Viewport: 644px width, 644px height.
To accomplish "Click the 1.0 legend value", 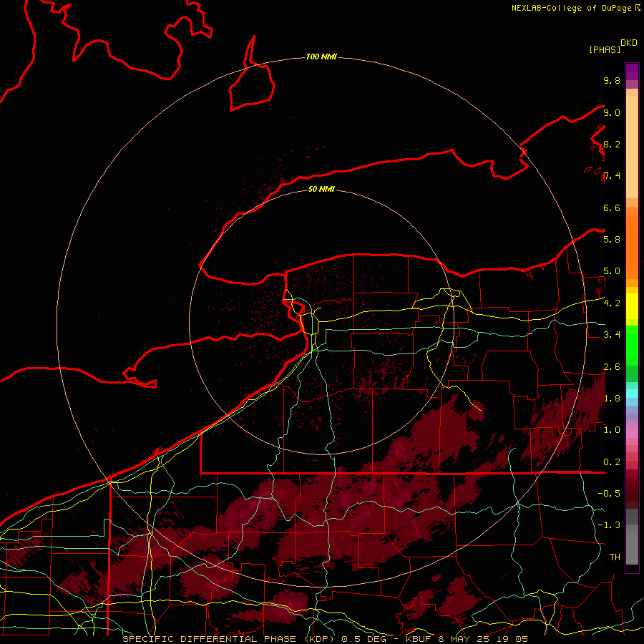I will 612,429.
